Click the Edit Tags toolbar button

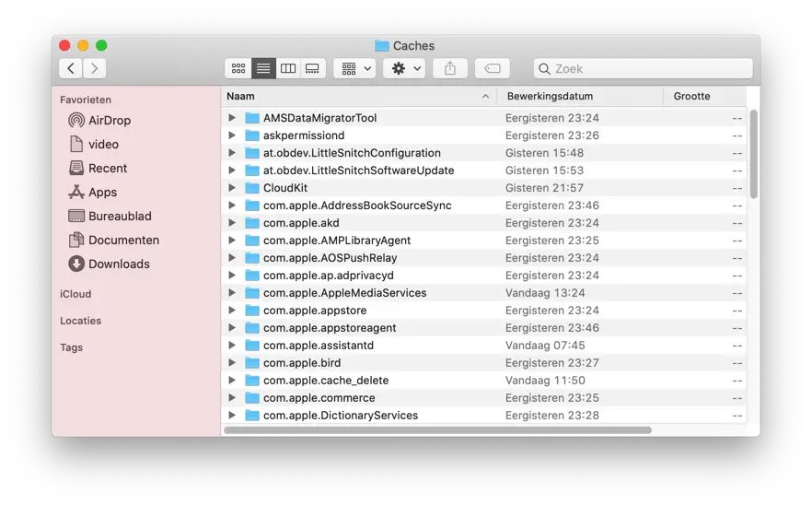click(x=492, y=68)
